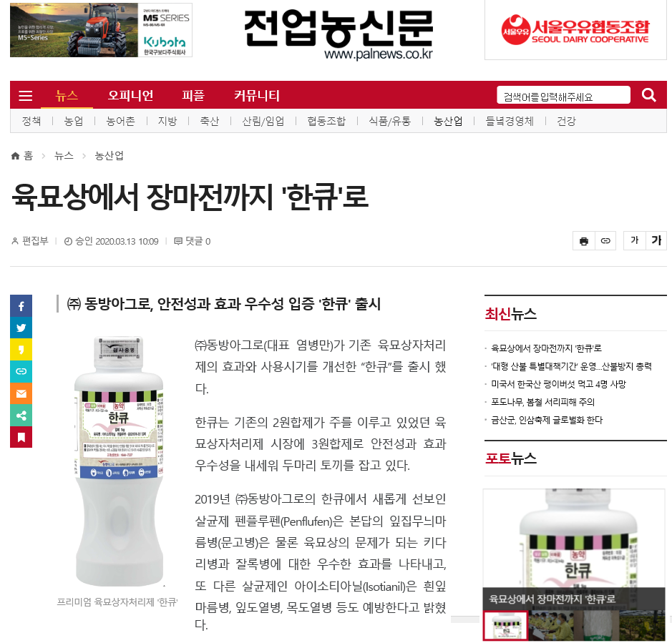The height and width of the screenshot is (643, 672).
Task: Open 포토뉴스 section heading
Action: pyautogui.click(x=510, y=458)
